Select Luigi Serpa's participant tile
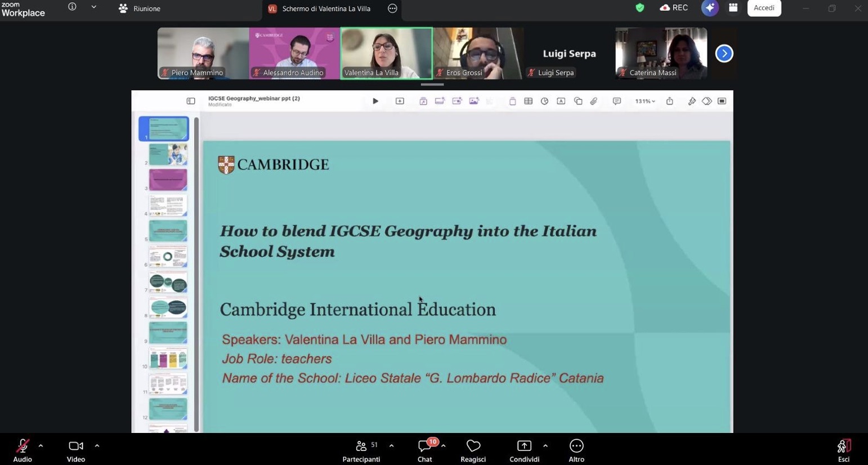 (x=570, y=53)
